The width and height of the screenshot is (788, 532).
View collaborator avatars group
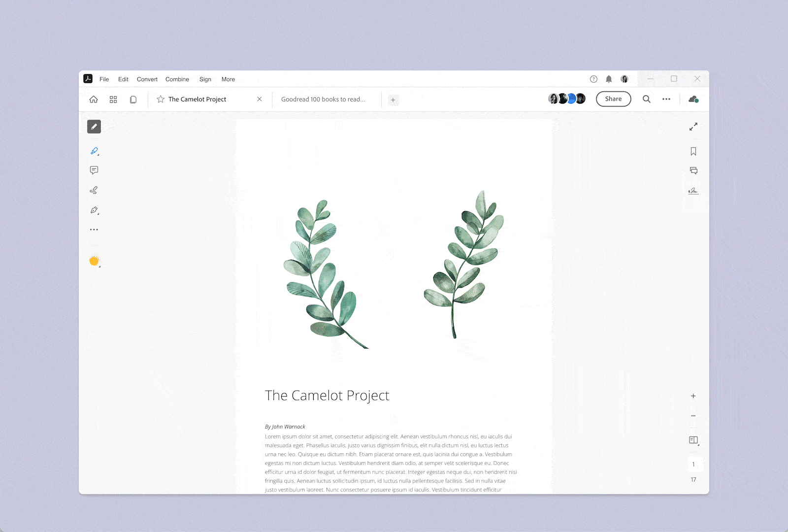[x=567, y=99]
